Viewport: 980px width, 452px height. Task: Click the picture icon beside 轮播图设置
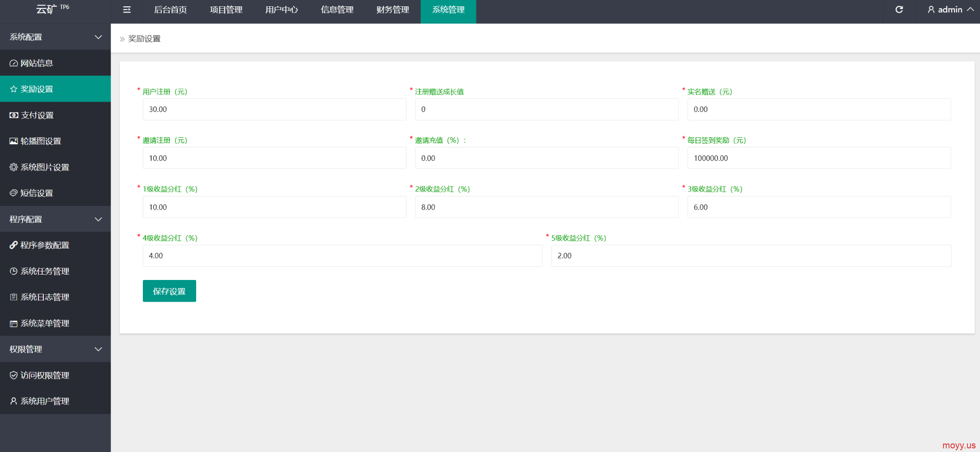click(x=14, y=141)
